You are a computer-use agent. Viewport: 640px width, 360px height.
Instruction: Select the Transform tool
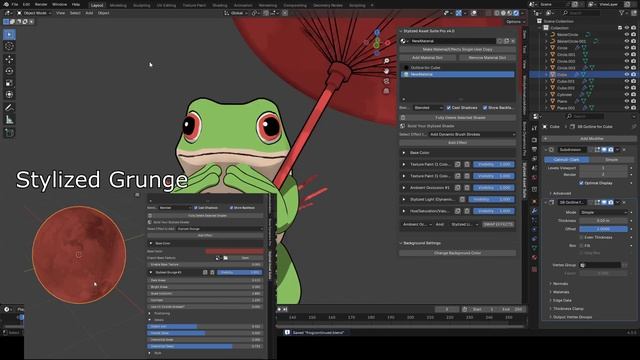coord(9,95)
